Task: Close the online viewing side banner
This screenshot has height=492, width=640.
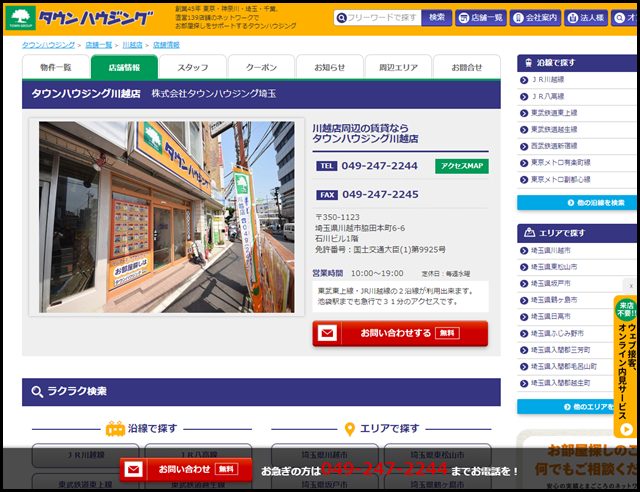Action: (x=631, y=285)
